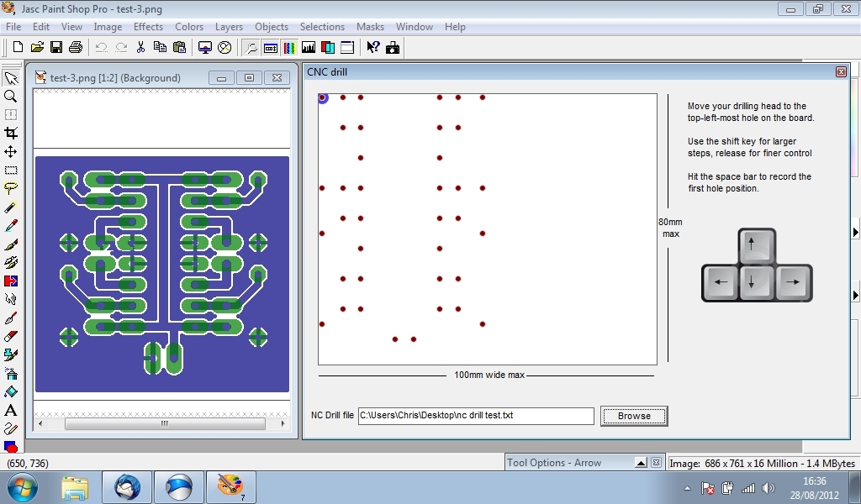Toggle the Color palette visibility

pyautogui.click(x=290, y=48)
